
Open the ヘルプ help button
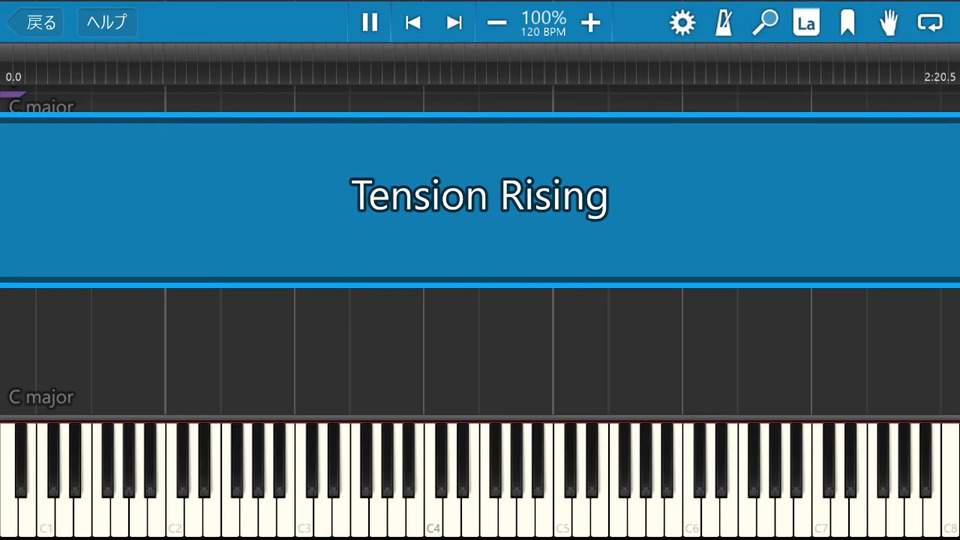point(107,23)
